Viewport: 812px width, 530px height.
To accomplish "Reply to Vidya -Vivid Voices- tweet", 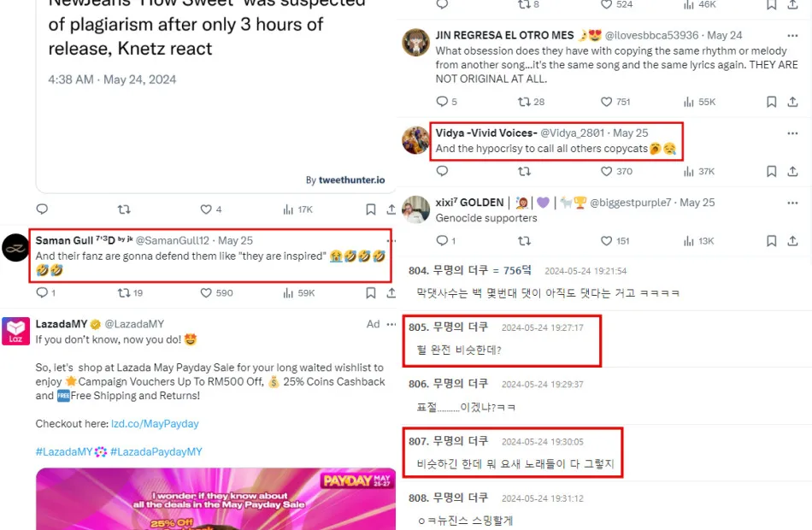I will [442, 171].
